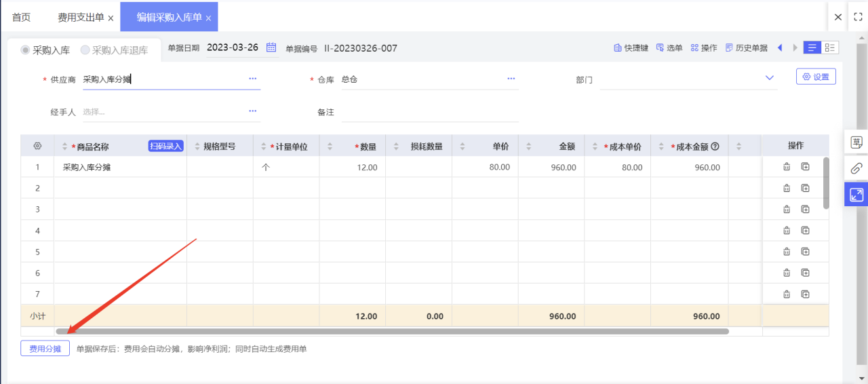This screenshot has height=384, width=868.
Task: Copy row 6 with duplicate icon
Action: pyautogui.click(x=806, y=273)
